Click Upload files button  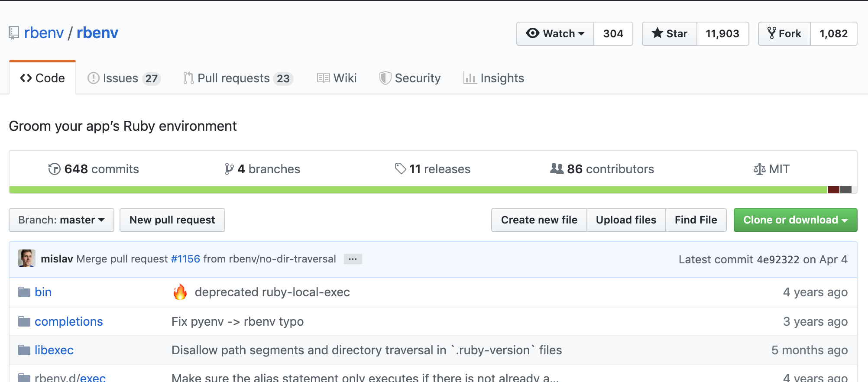[x=626, y=220]
